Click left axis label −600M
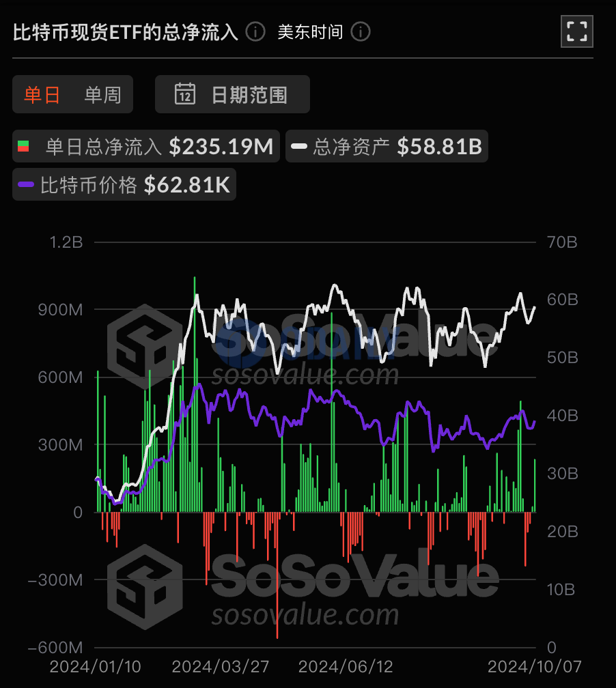 pos(55,648)
